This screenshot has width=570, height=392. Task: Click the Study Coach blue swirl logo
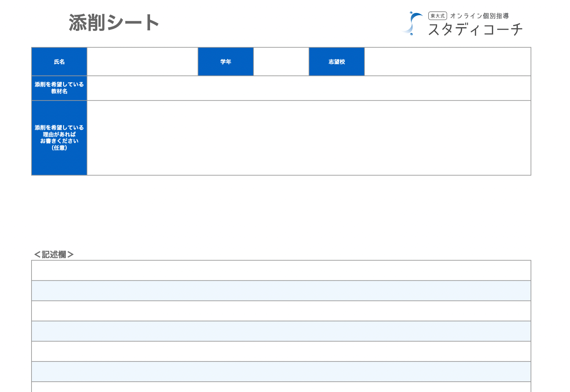tap(413, 23)
